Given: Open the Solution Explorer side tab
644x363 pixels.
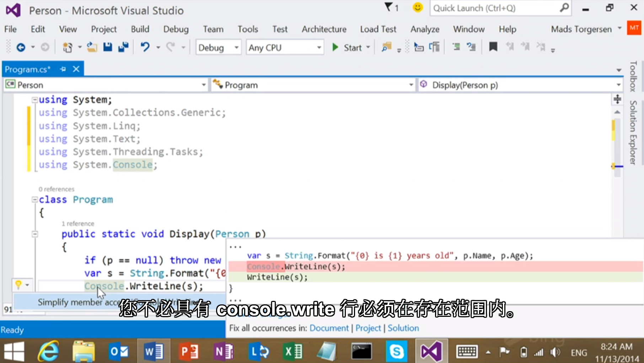Looking at the screenshot, I should click(633, 132).
